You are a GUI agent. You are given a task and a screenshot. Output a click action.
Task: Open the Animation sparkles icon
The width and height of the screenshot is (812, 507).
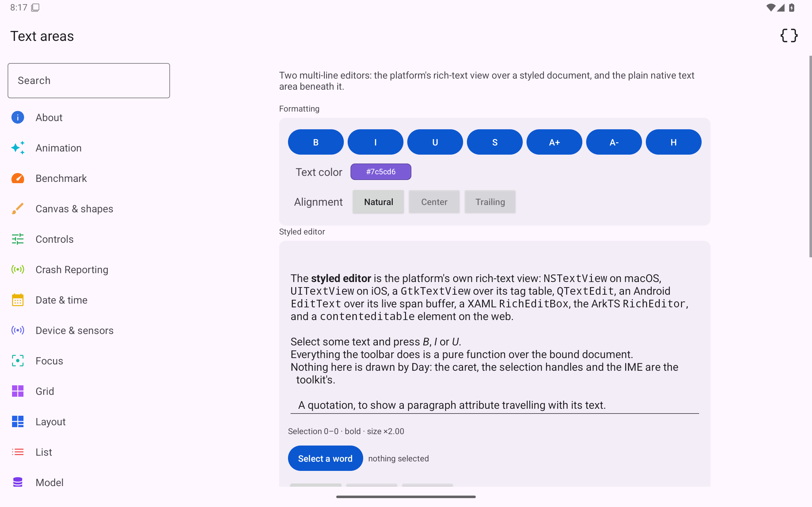click(18, 148)
